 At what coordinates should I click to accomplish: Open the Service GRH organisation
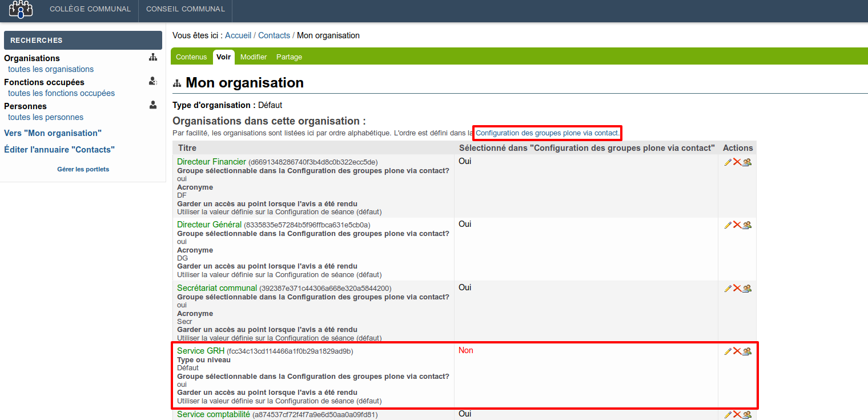200,351
